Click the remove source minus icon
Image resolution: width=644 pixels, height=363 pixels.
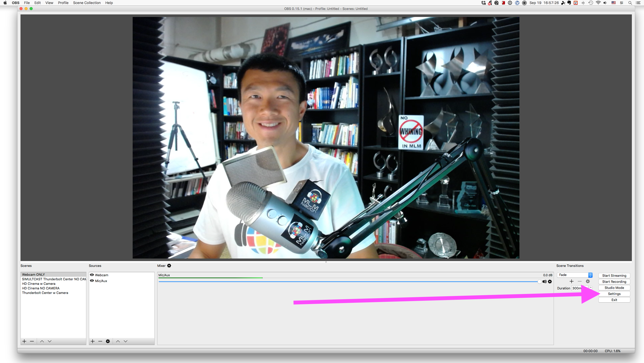pyautogui.click(x=100, y=341)
